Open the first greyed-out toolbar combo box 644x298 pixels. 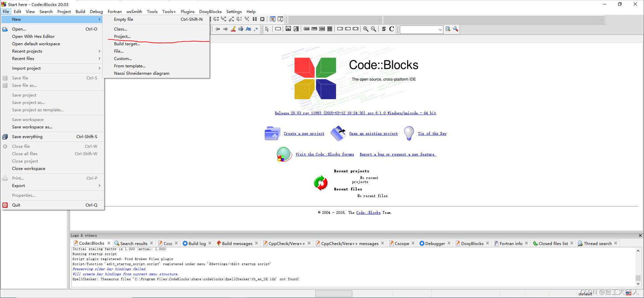tap(335, 20)
